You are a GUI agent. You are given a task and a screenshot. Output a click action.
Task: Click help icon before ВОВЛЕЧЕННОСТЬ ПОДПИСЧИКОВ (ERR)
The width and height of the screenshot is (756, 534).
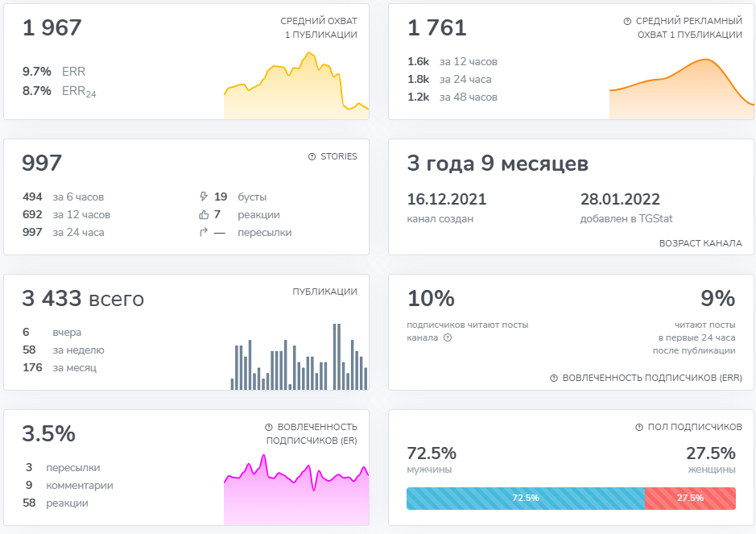pyautogui.click(x=554, y=378)
